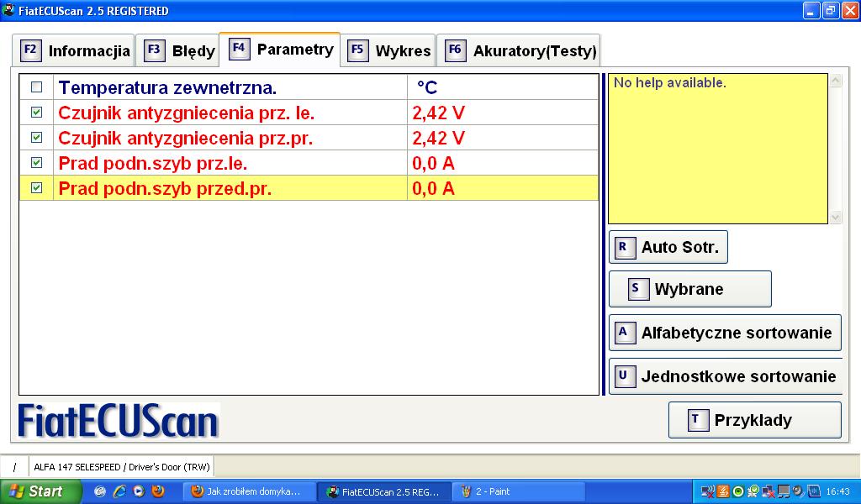The height and width of the screenshot is (504, 861).
Task: Enable the Temperatura zewnetrzna checkbox
Action: point(37,87)
